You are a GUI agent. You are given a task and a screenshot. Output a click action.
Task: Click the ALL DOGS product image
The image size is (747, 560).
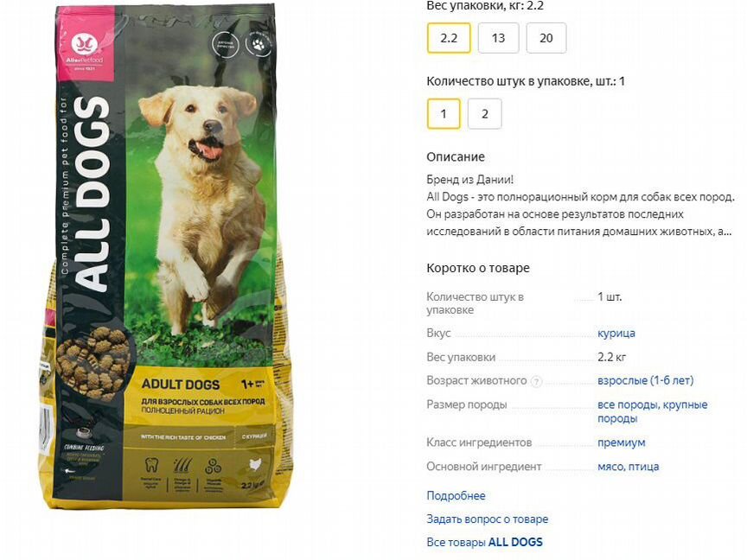click(165, 258)
